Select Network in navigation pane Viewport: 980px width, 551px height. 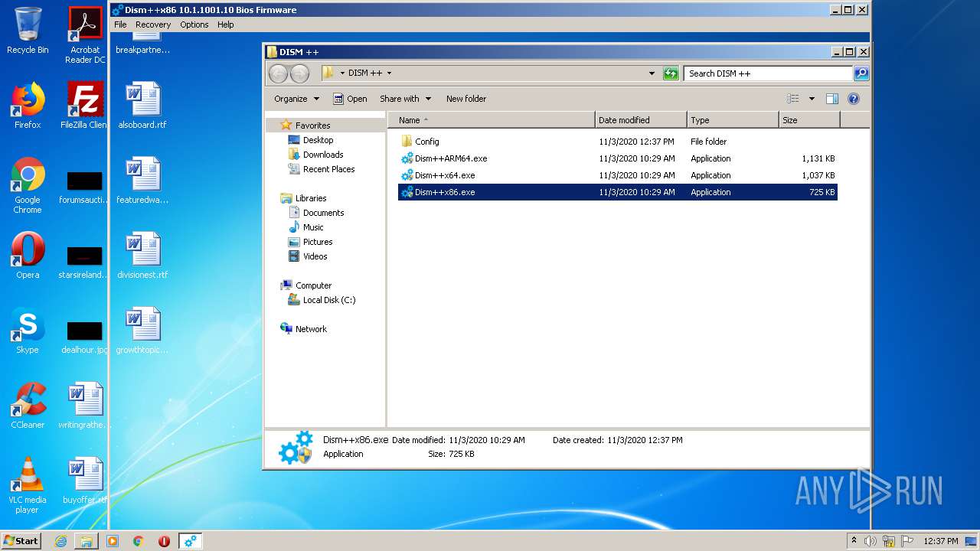pos(311,329)
